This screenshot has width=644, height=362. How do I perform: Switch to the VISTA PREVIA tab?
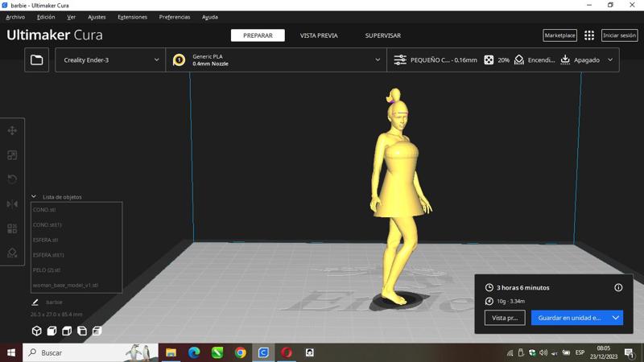319,35
